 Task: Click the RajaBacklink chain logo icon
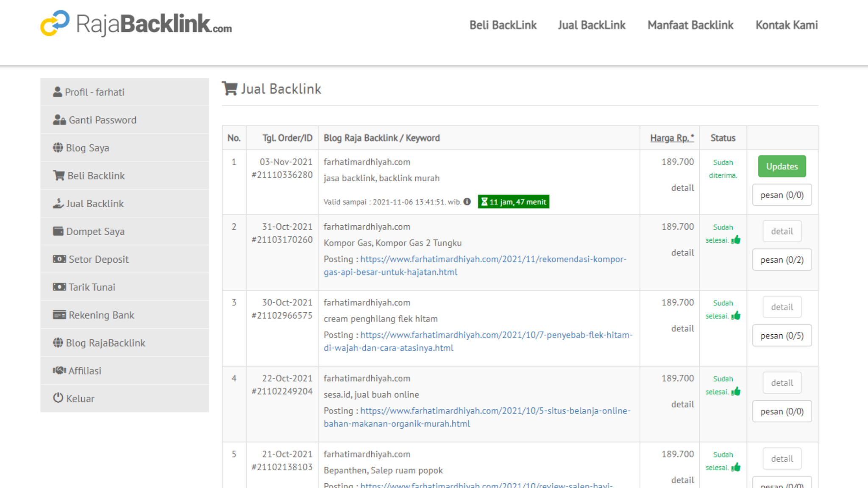coord(55,23)
